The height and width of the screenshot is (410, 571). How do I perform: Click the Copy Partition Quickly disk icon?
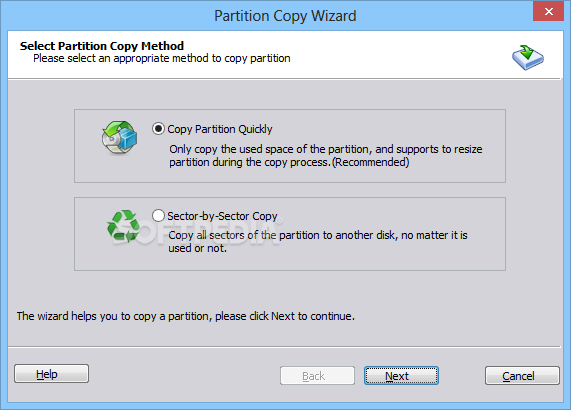(x=119, y=137)
